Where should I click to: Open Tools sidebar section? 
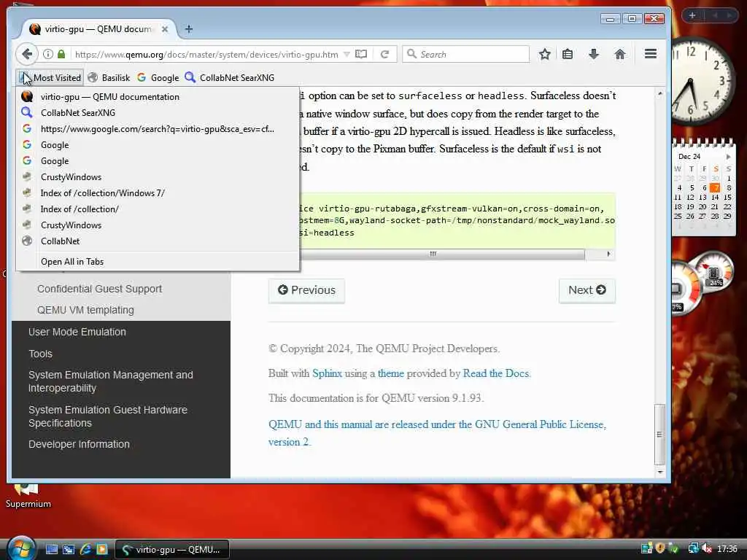pyautogui.click(x=41, y=354)
